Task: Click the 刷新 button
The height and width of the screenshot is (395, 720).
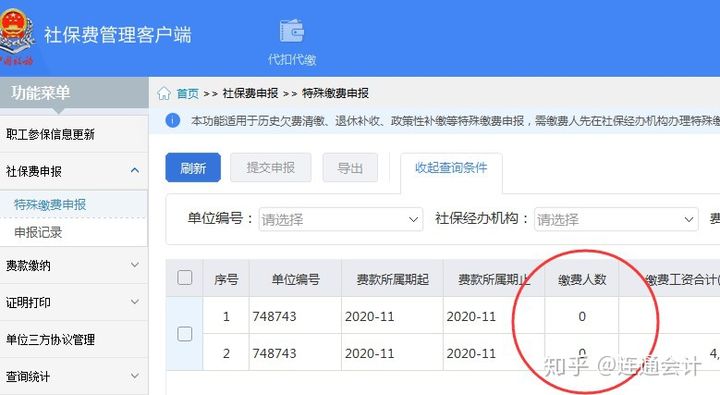Action: [x=193, y=168]
